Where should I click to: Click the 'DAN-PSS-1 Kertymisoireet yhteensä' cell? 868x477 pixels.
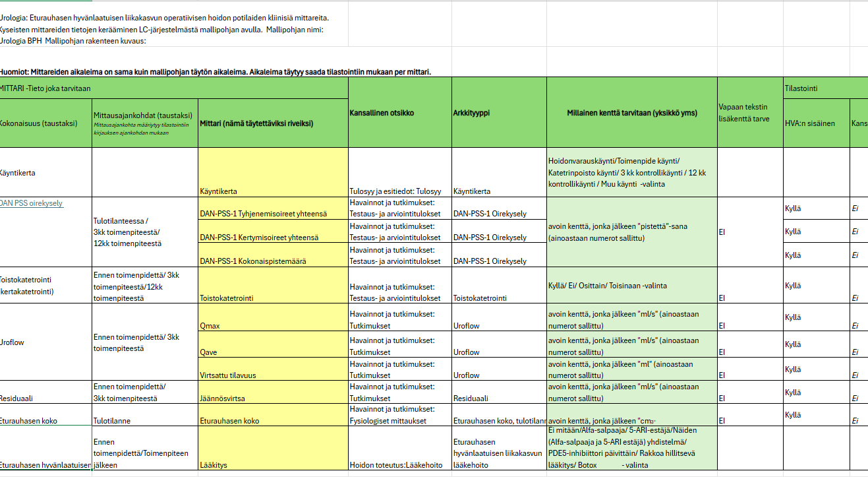point(273,232)
